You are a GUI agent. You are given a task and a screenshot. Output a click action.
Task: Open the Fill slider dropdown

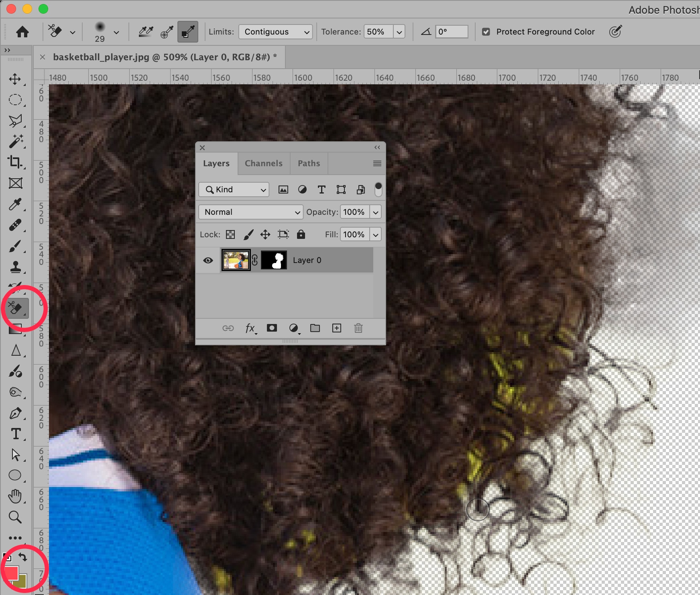point(376,234)
